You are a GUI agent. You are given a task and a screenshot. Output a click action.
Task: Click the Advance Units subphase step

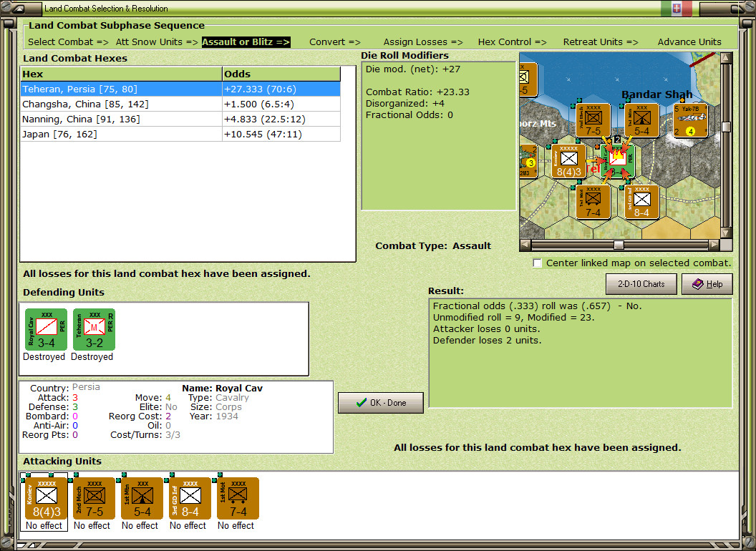689,42
